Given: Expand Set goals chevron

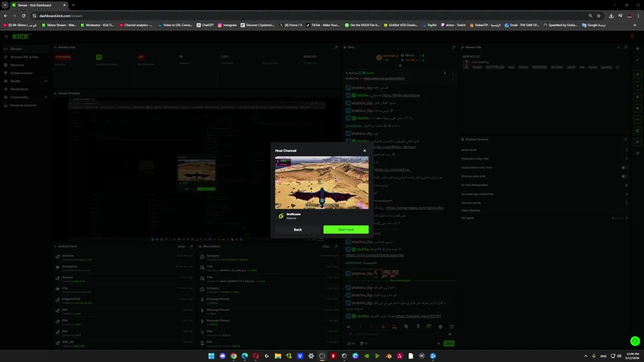Looking at the screenshot, I should [x=626, y=218].
